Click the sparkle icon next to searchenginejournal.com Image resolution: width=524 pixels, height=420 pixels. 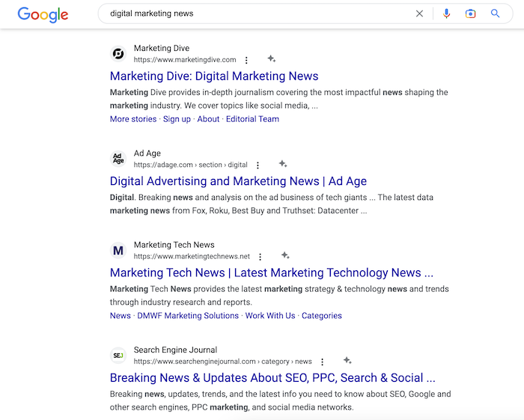(x=347, y=360)
